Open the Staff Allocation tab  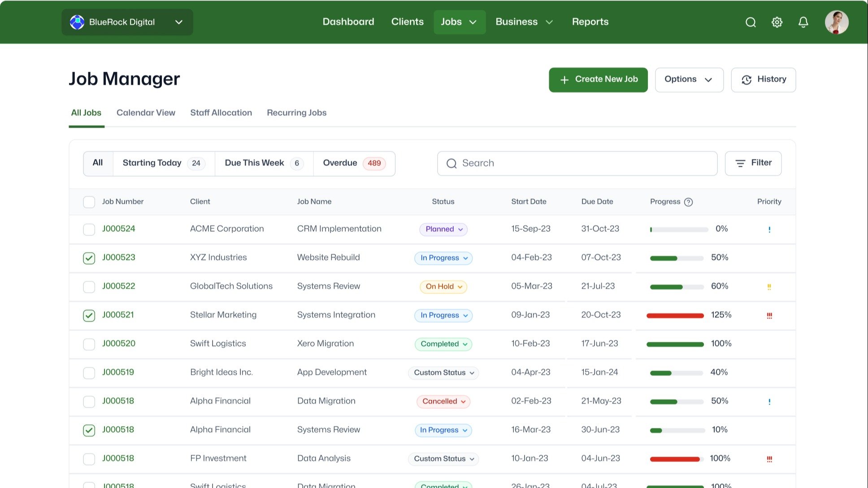pos(221,113)
